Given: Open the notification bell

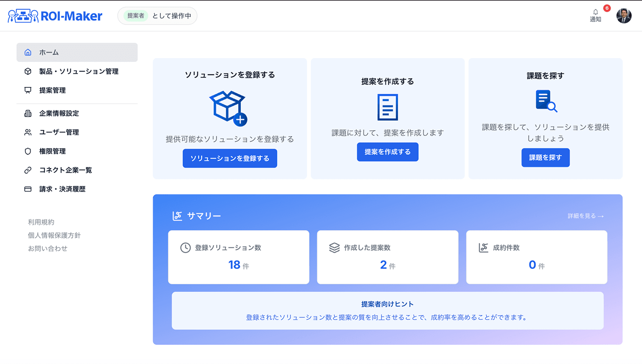Looking at the screenshot, I should (x=595, y=12).
